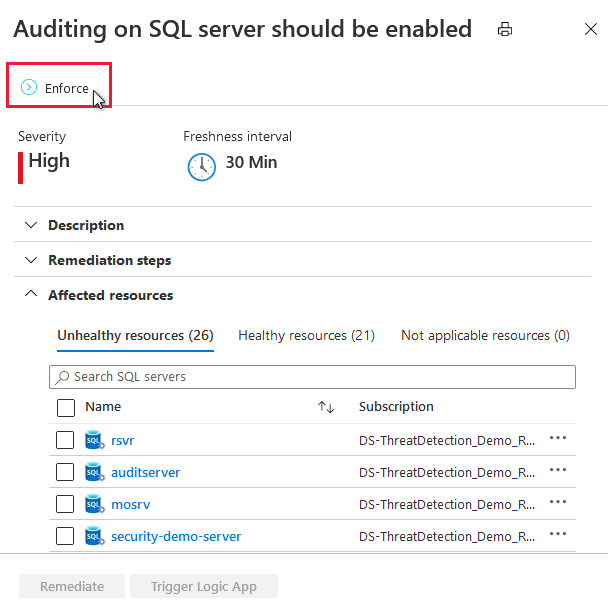Switch to Healthy resources tab

306,336
